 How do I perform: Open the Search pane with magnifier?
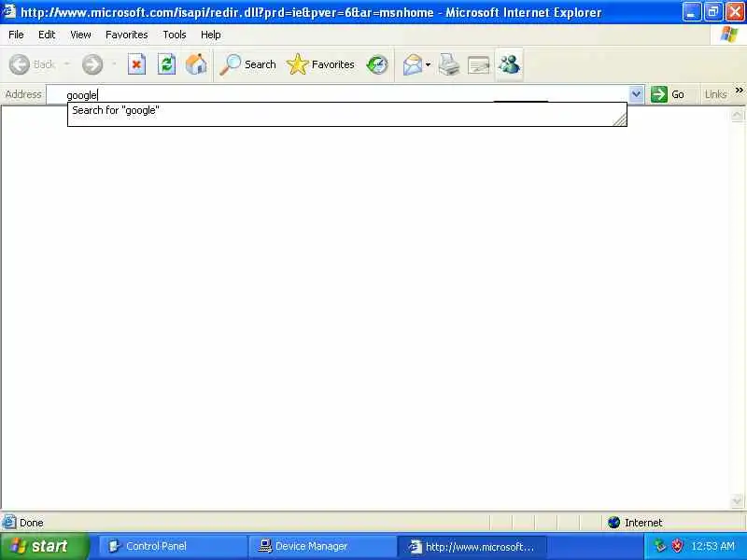pos(247,64)
